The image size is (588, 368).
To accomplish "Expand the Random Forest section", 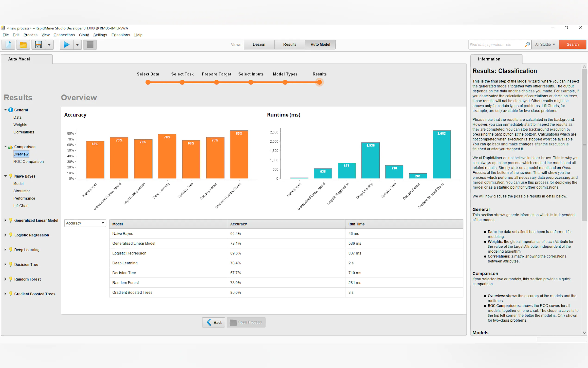I will point(5,279).
